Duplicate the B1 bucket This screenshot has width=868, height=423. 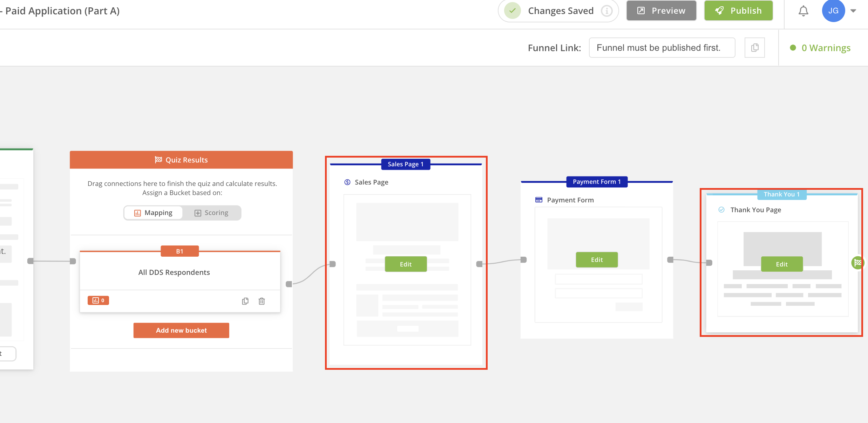245,301
